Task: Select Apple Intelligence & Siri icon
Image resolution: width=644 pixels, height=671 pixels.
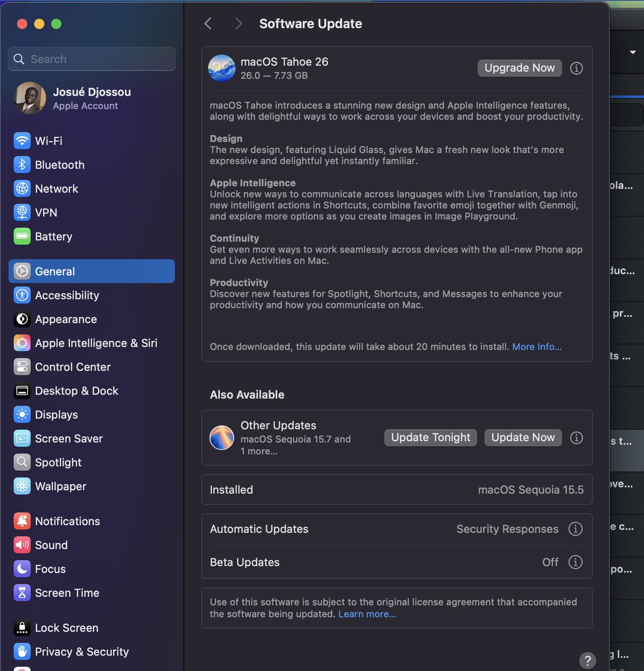Action: click(22, 343)
